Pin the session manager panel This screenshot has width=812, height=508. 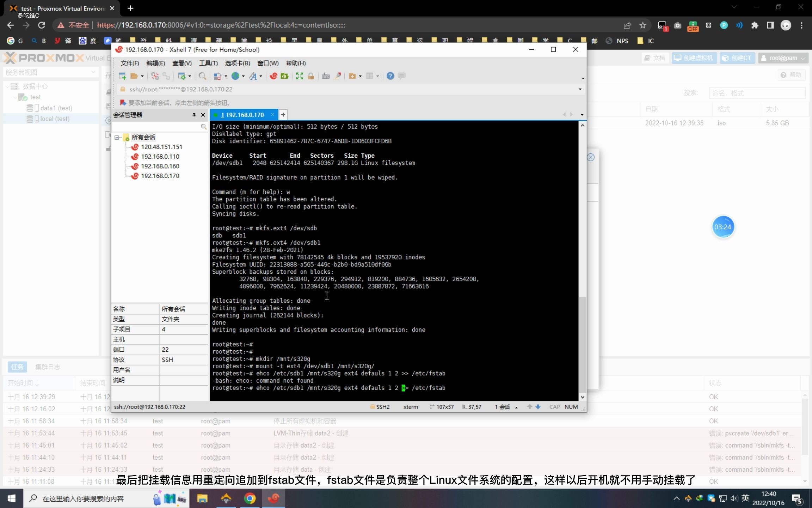click(x=194, y=115)
